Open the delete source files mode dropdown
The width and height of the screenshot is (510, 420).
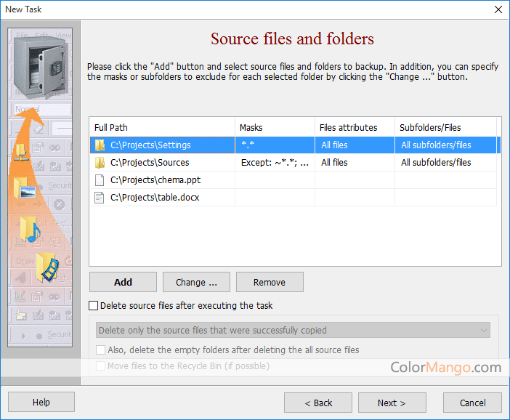click(293, 331)
